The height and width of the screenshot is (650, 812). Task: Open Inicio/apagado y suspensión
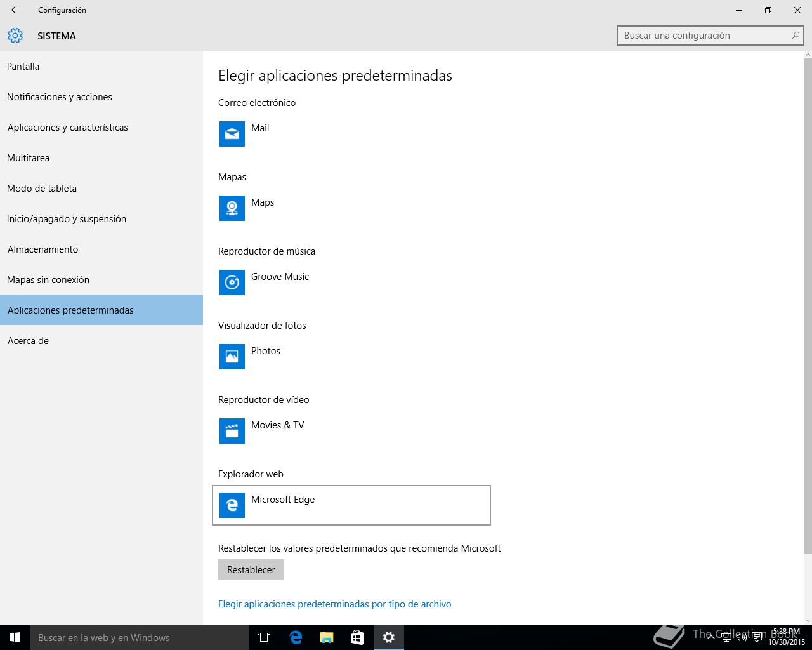tap(101, 218)
